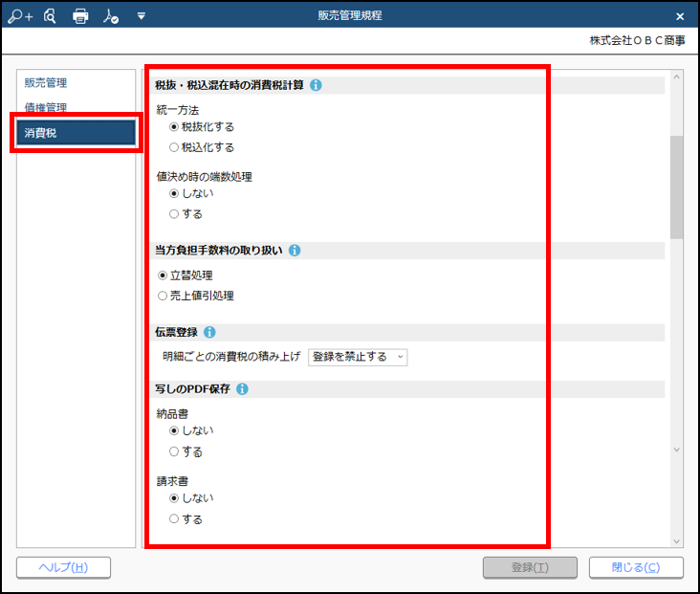The image size is (700, 594).
Task: Click the 株式会社ＯＢＣ商事 company name
Action: coord(637,40)
